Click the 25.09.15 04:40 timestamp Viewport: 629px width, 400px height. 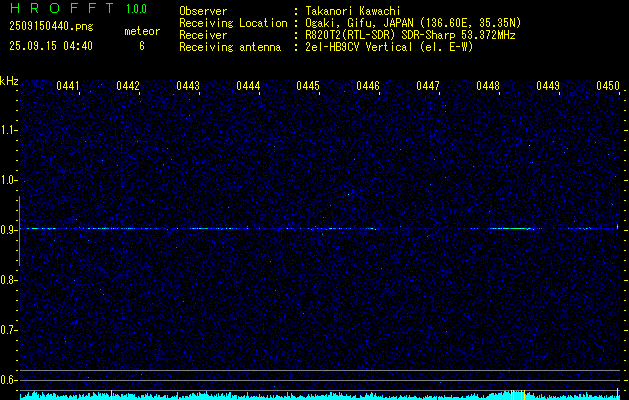(51, 46)
